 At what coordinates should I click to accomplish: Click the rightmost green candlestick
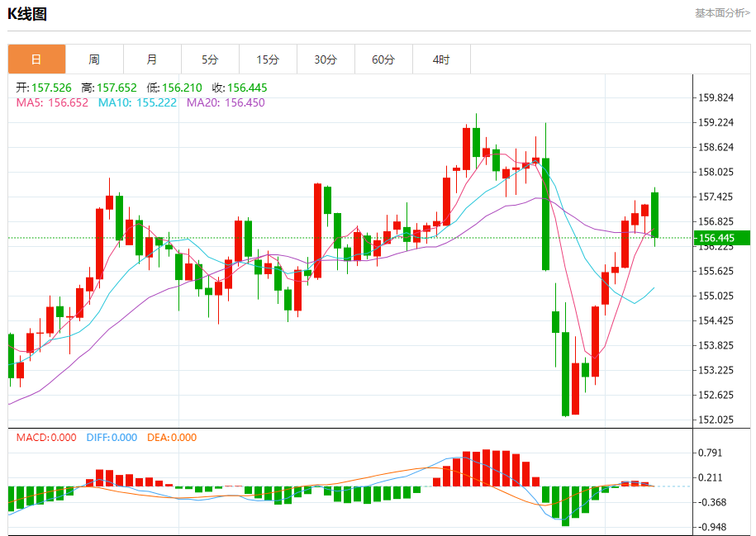click(655, 215)
